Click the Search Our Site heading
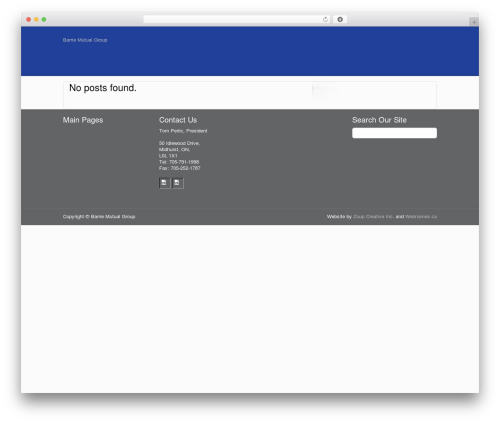 pos(379,120)
